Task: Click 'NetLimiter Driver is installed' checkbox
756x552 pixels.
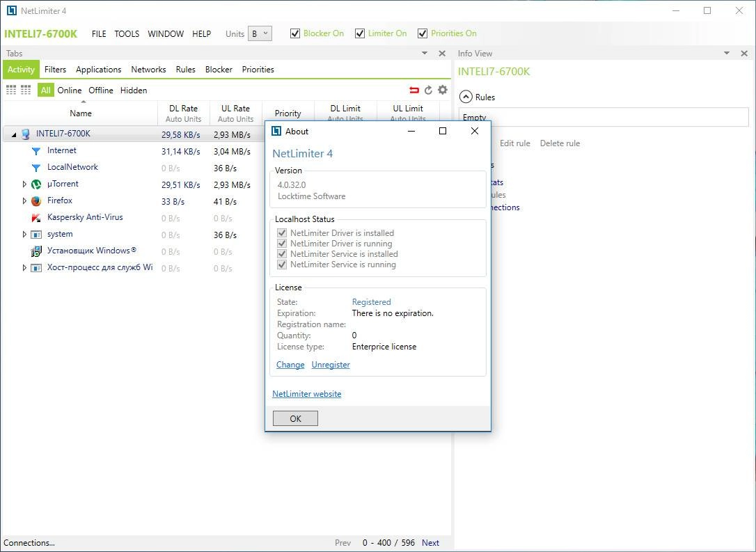Action: click(x=282, y=233)
